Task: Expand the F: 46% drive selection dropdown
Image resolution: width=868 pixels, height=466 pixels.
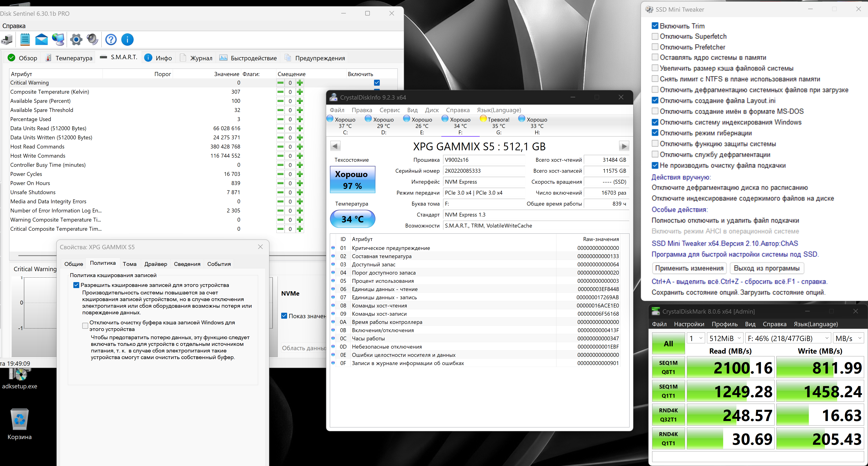Action: point(787,338)
